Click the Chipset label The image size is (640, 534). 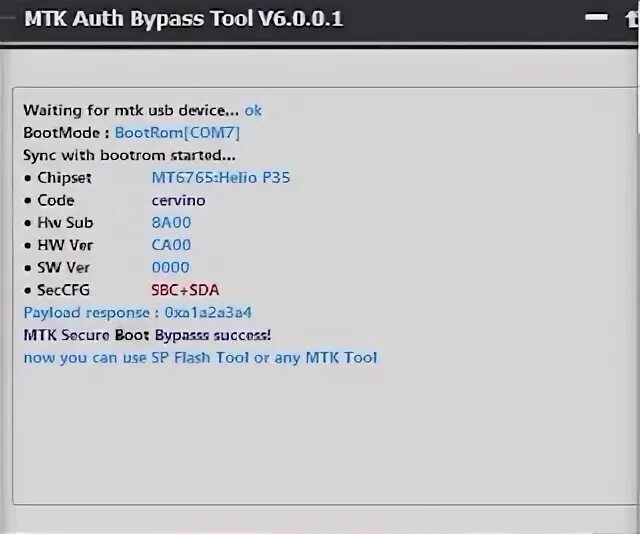click(64, 177)
